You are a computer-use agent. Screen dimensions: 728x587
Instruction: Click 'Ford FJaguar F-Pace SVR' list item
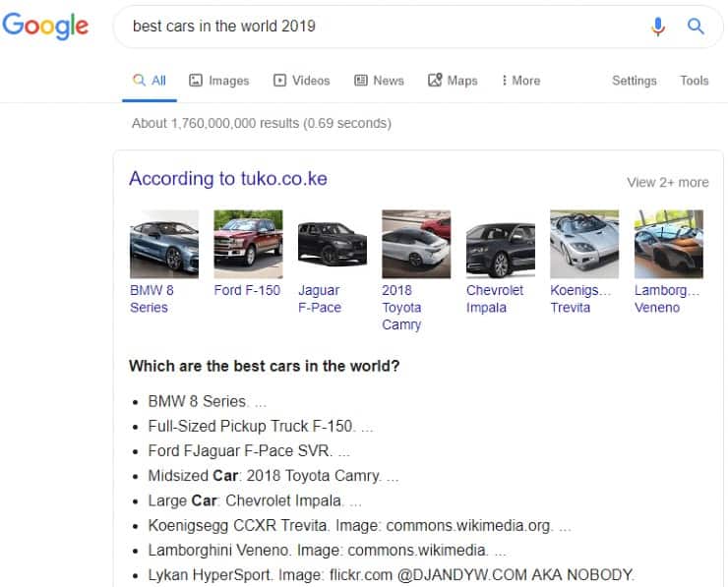pyautogui.click(x=249, y=451)
